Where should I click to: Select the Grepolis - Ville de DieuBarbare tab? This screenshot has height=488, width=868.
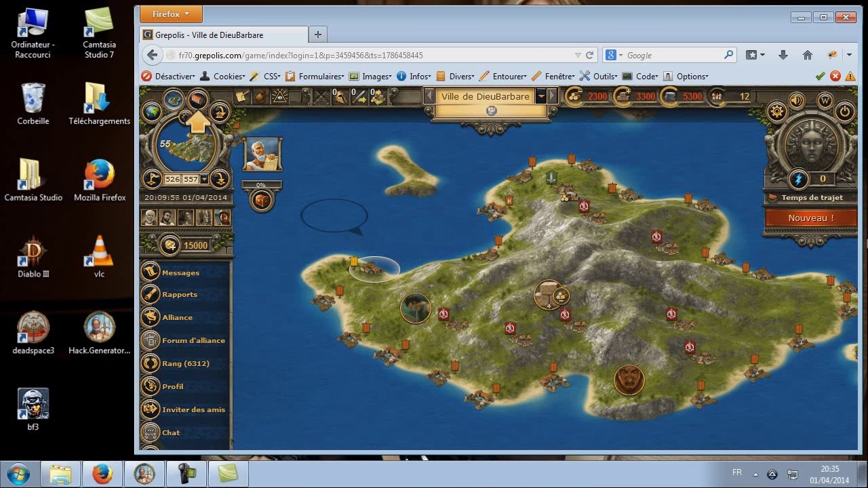[224, 35]
